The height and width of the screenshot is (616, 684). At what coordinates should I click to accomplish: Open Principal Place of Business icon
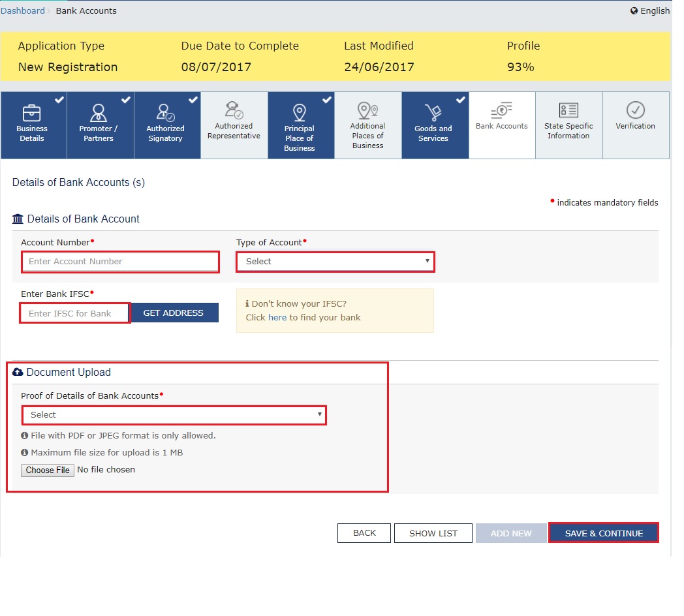pos(299,112)
